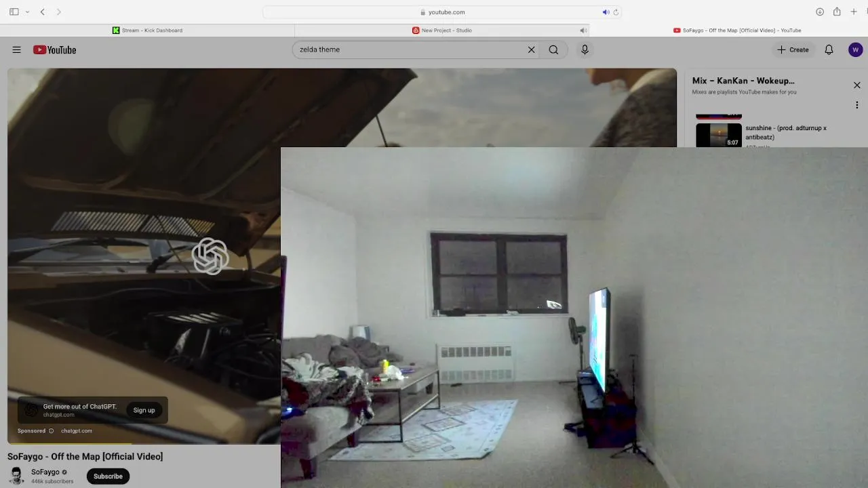This screenshot has width=868, height=488.
Task: Mute audio via the address bar speaker icon
Action: tap(606, 12)
